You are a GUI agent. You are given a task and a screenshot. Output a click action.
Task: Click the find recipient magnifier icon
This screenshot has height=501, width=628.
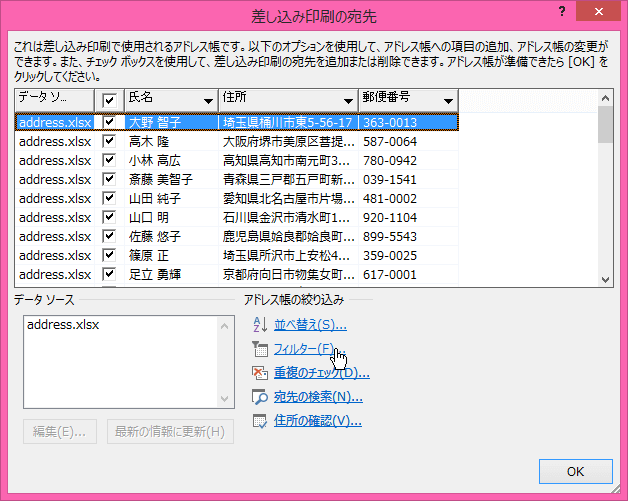pos(260,397)
